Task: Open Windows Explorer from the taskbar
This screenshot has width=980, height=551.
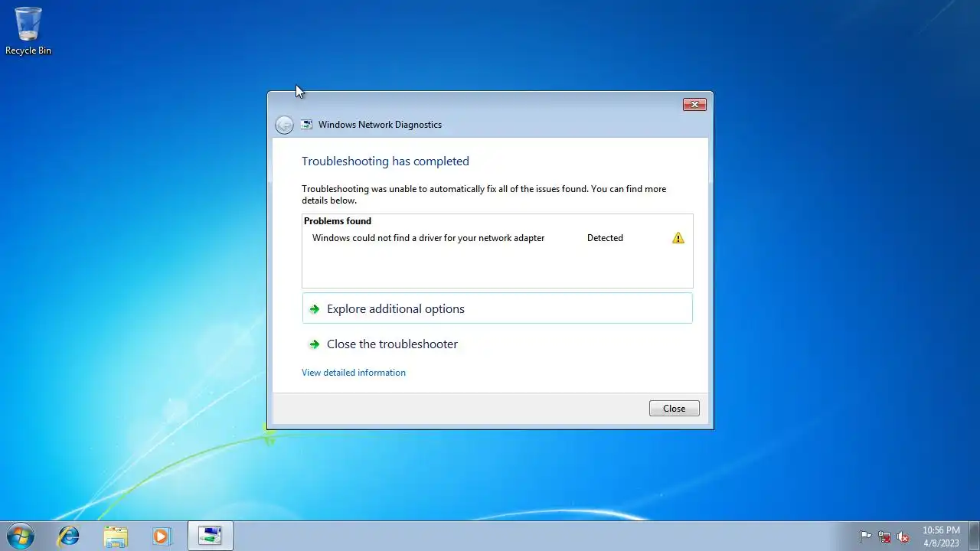Action: (116, 536)
